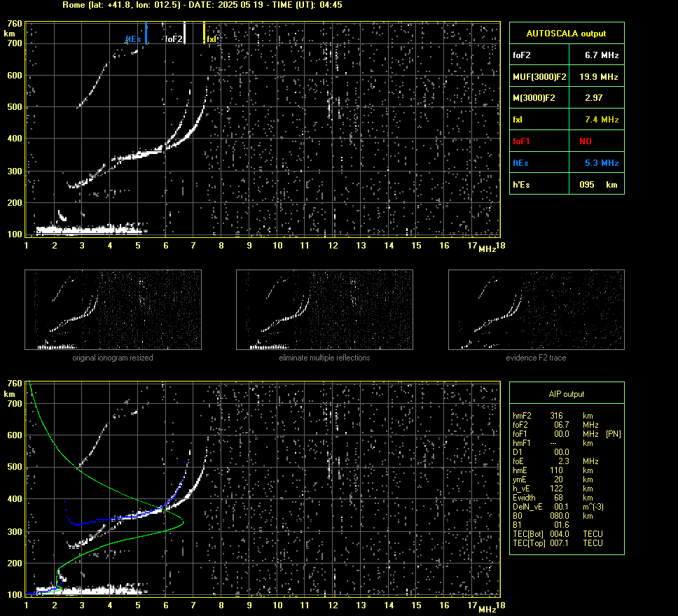Viewport: 678px width, 616px height.
Task: Click the blue ftEs value '5.3 MHz'
Action: (602, 163)
